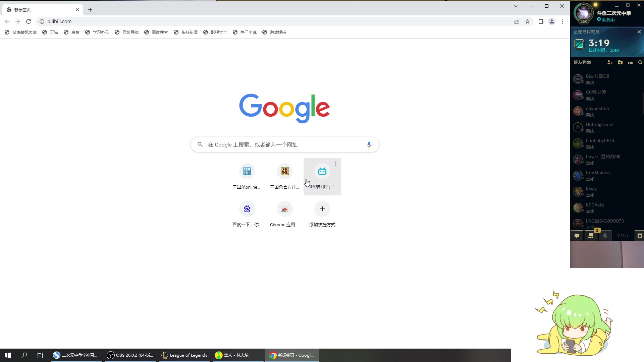Screen dimensions: 644x362
Task: Open the 三国杀官方正 shortcut tile
Action: (x=284, y=177)
